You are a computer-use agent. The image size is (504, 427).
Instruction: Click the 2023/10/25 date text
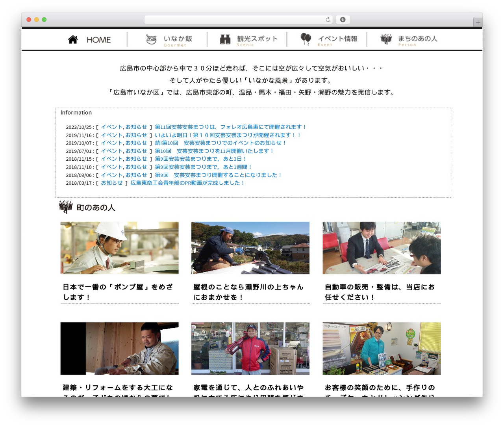point(79,127)
